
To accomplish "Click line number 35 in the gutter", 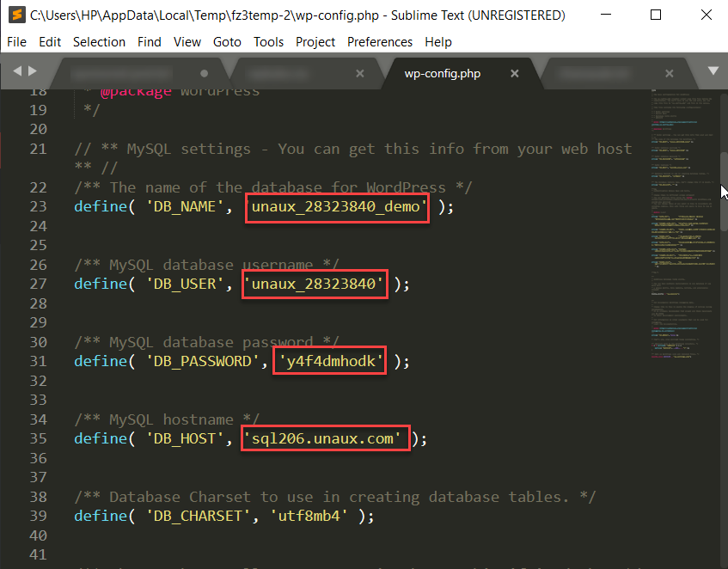I will pyautogui.click(x=38, y=438).
